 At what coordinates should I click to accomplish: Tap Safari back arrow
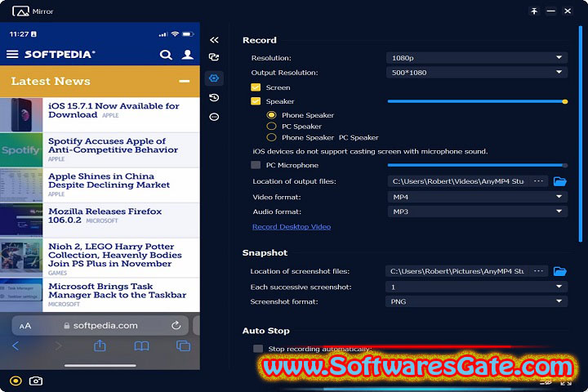coord(16,346)
